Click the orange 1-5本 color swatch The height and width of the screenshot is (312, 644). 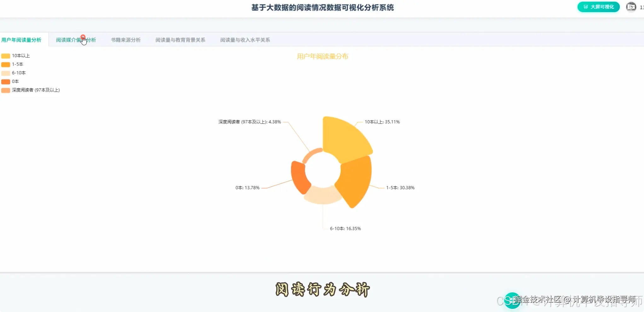[5, 64]
